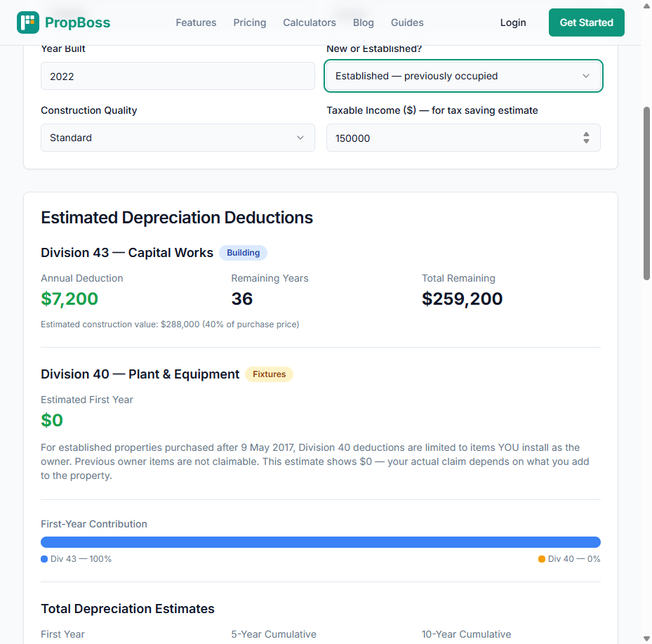This screenshot has height=644, width=652.
Task: Open the Construction Quality dropdown
Action: [x=178, y=138]
